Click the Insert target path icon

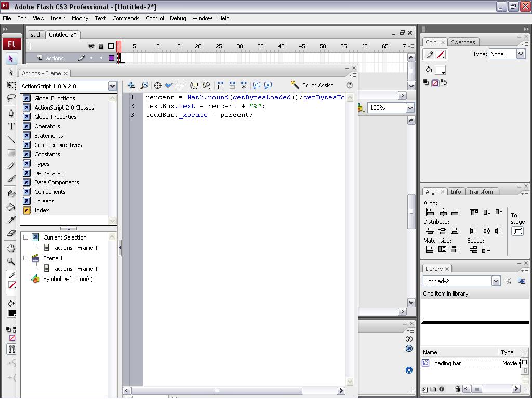[157, 85]
